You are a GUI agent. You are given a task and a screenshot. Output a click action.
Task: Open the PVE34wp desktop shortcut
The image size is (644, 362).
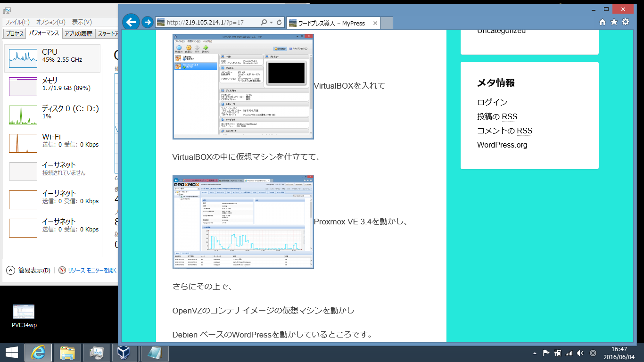(24, 316)
